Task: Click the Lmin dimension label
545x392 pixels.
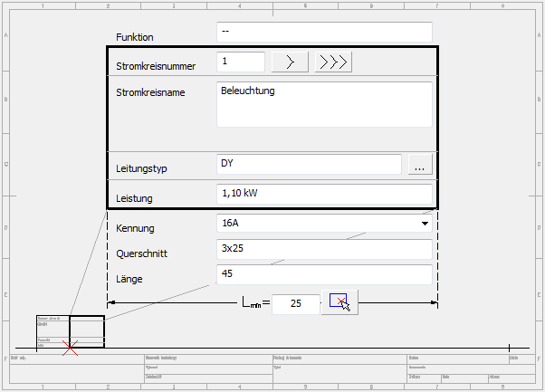Action: coord(255,304)
